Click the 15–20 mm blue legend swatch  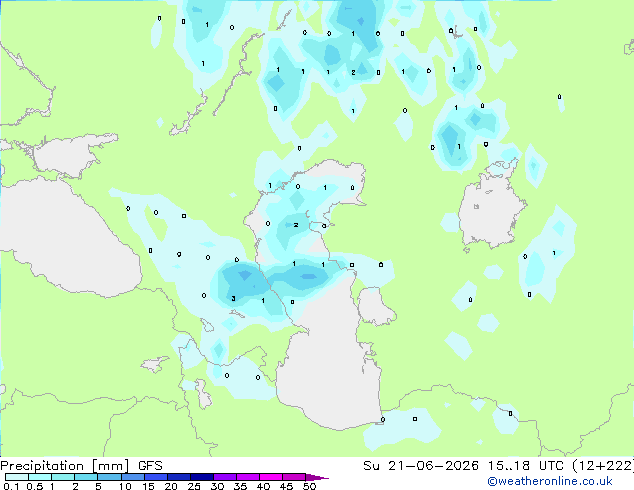pos(155,477)
